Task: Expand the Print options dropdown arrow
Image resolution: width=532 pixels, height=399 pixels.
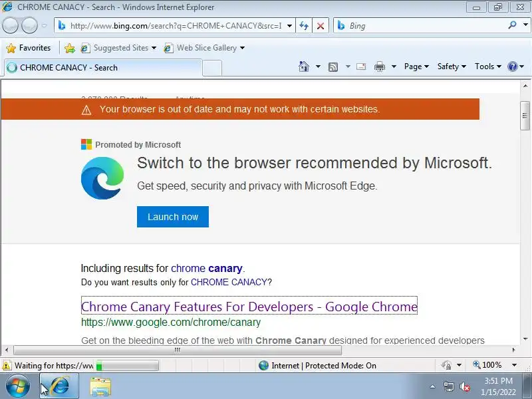Action: (394, 66)
